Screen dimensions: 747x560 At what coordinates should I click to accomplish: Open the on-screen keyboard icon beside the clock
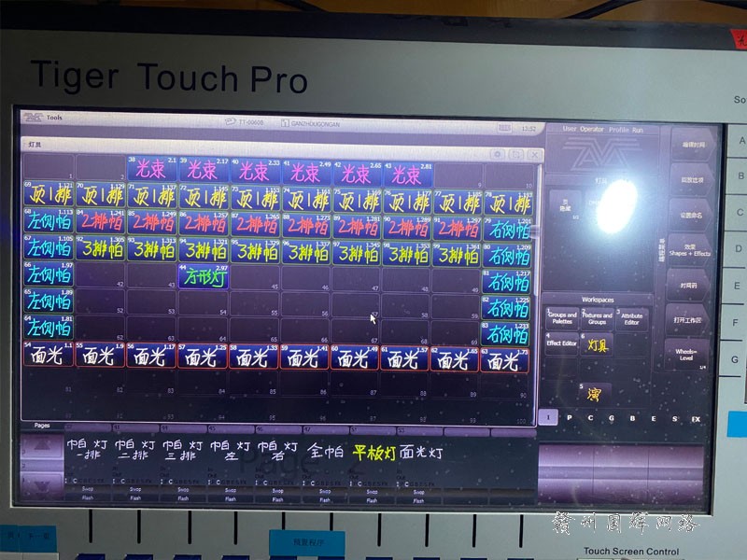point(504,128)
